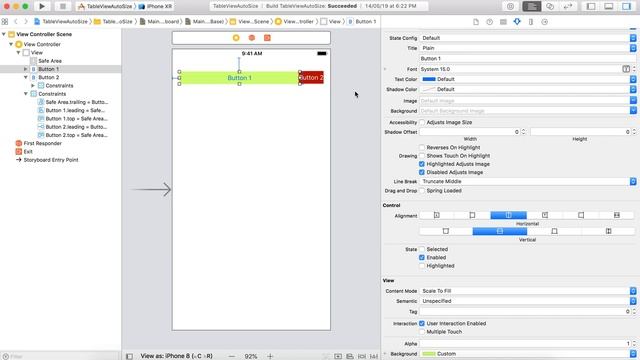Collapse the view's Constraints group

coord(26,94)
